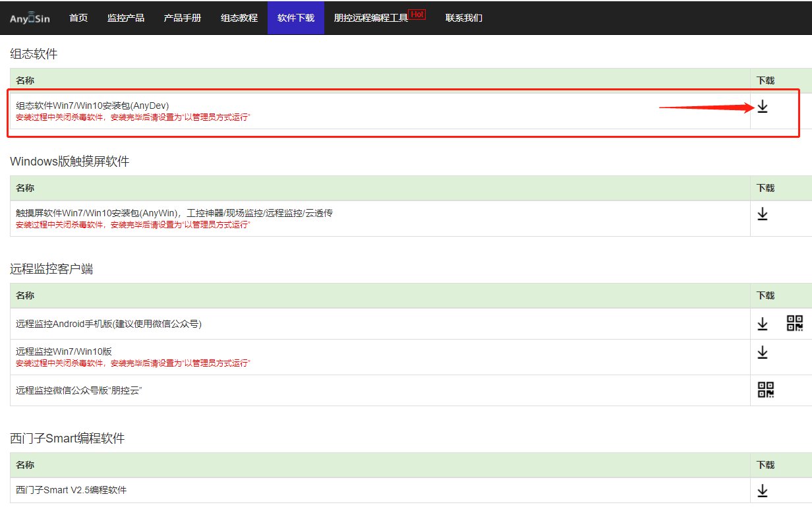Open the 产品手册 page
812x515 pixels.
click(183, 18)
